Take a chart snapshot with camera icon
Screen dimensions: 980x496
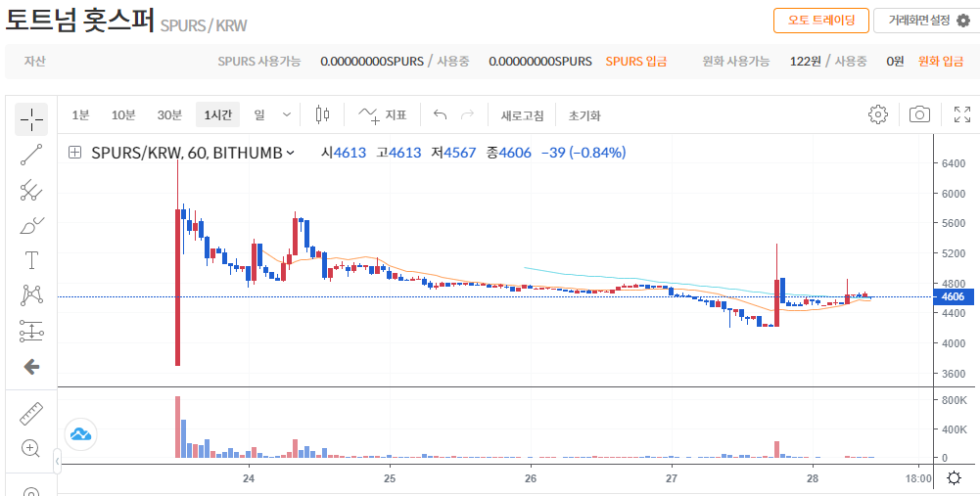click(x=919, y=114)
